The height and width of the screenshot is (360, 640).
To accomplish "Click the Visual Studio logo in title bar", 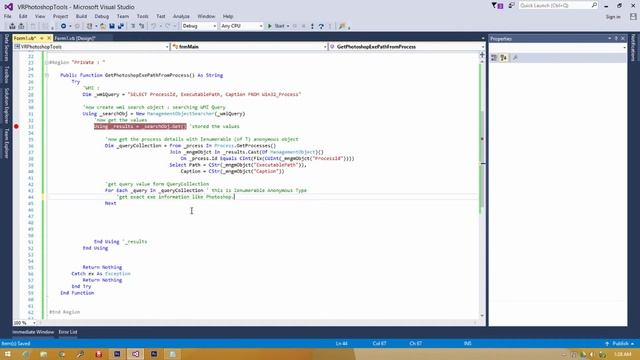I will point(8,7).
